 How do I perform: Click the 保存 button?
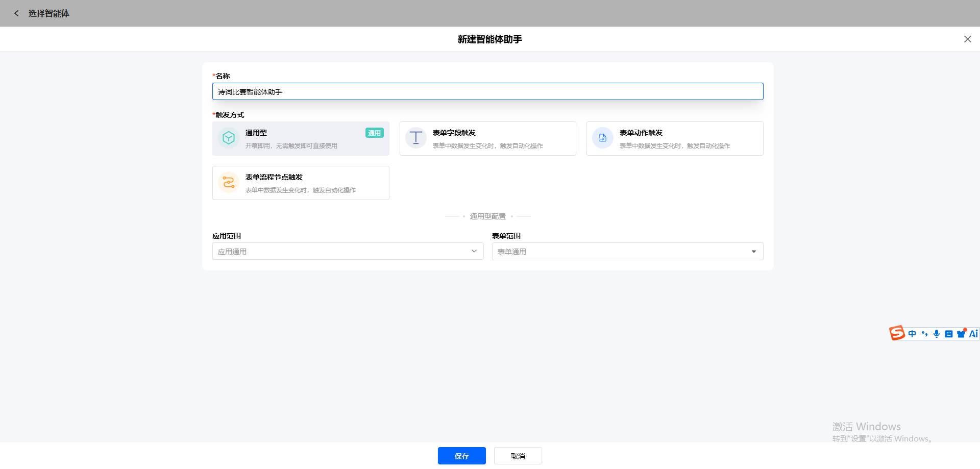click(462, 456)
